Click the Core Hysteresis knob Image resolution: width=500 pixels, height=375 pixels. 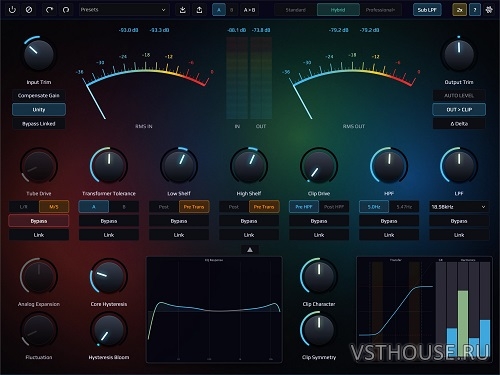[x=109, y=276]
